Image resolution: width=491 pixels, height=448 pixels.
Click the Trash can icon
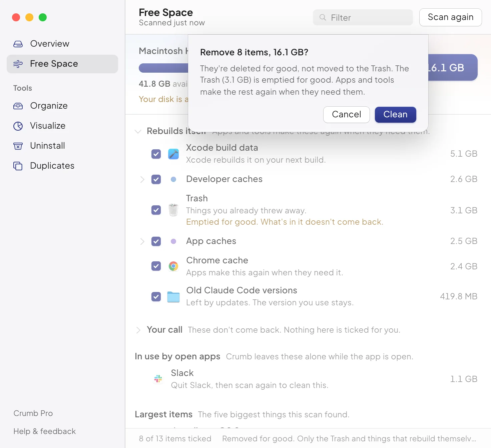173,210
